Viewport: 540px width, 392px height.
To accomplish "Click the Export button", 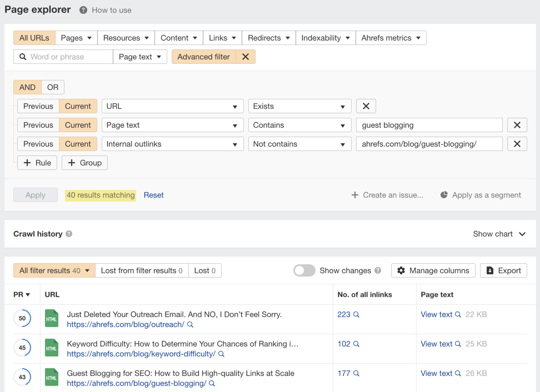I will coord(503,270).
